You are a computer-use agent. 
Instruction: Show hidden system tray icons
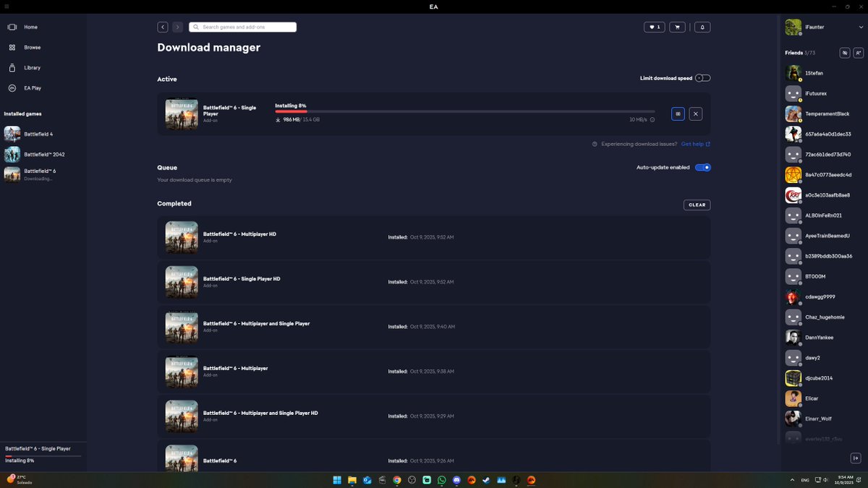[792, 480]
